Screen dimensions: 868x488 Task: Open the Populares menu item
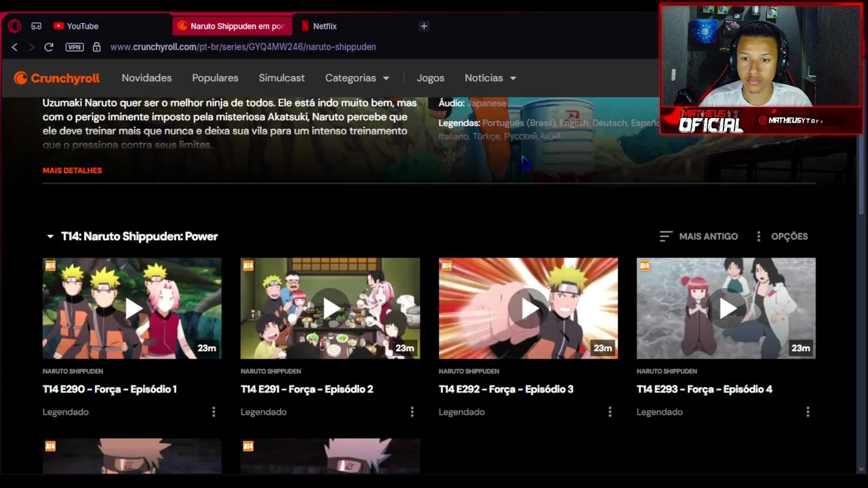pos(215,78)
